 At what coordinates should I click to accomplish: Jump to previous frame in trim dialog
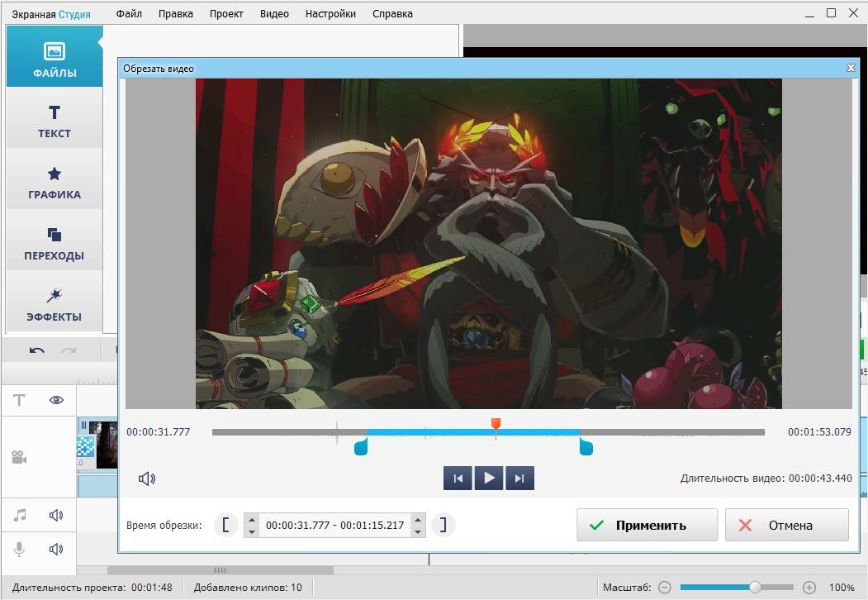458,478
